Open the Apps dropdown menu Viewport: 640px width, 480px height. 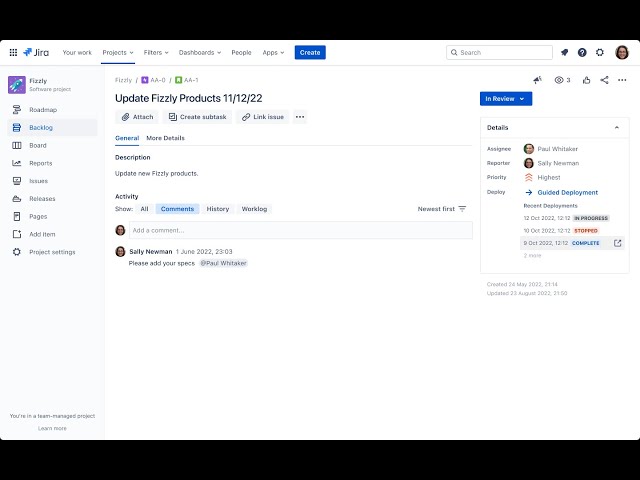(x=273, y=52)
